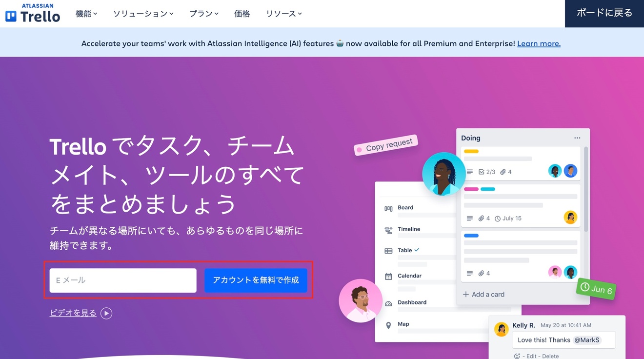Click the ボードに戻る button
Viewport: 644px width, 359px height.
604,14
